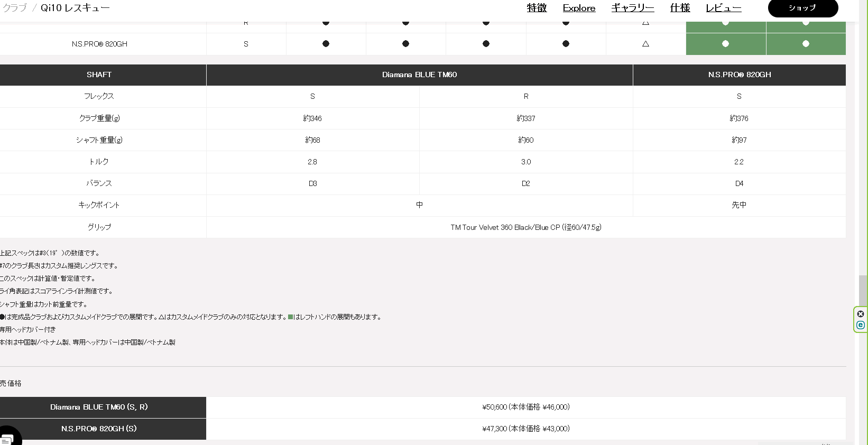This screenshot has width=868, height=445.
Task: Click the Diamana BLUE TM60 column header
Action: (420, 75)
